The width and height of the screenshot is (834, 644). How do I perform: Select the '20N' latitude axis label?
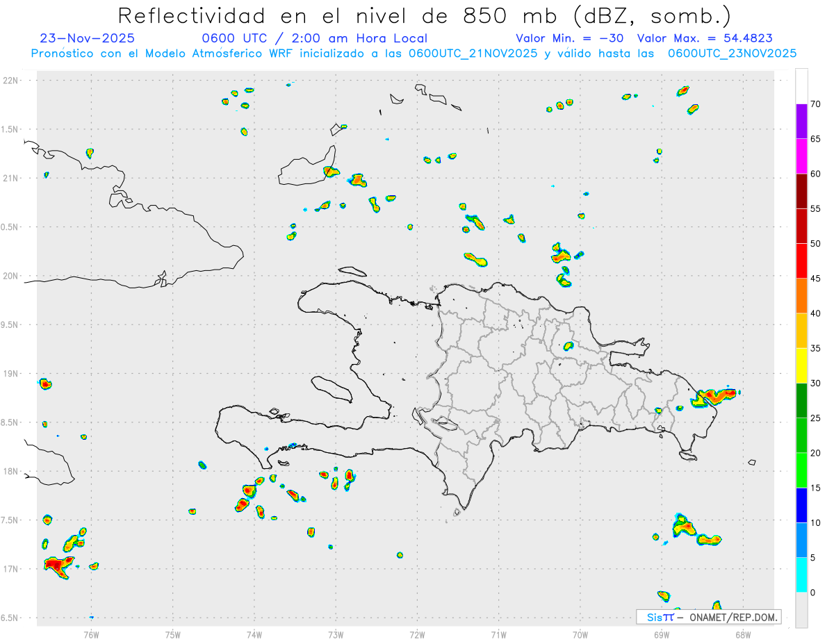(x=12, y=276)
